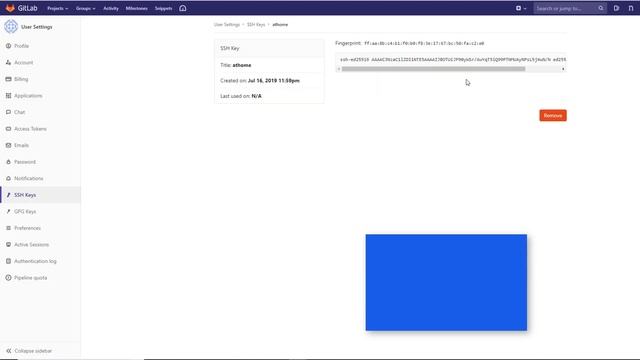Open User Settings sidebar header link
This screenshot has width=640, height=360.
[x=37, y=27]
